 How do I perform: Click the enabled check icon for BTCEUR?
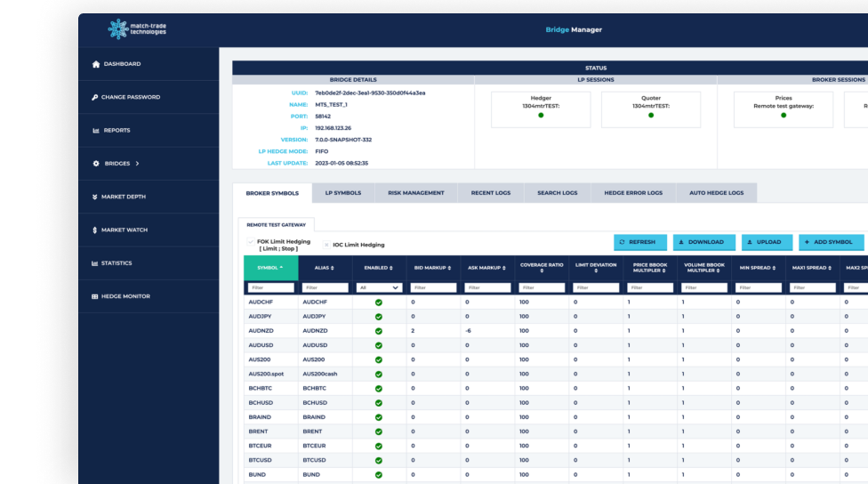379,447
